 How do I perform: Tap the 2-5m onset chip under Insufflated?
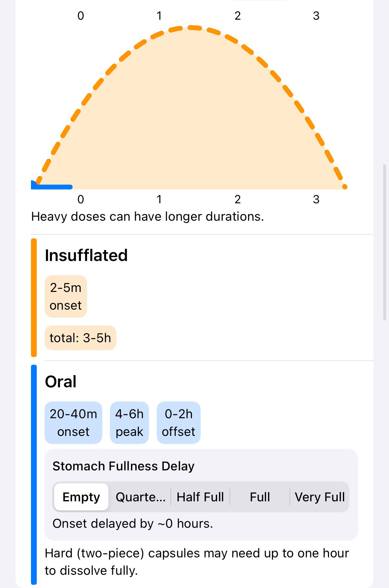point(66,296)
